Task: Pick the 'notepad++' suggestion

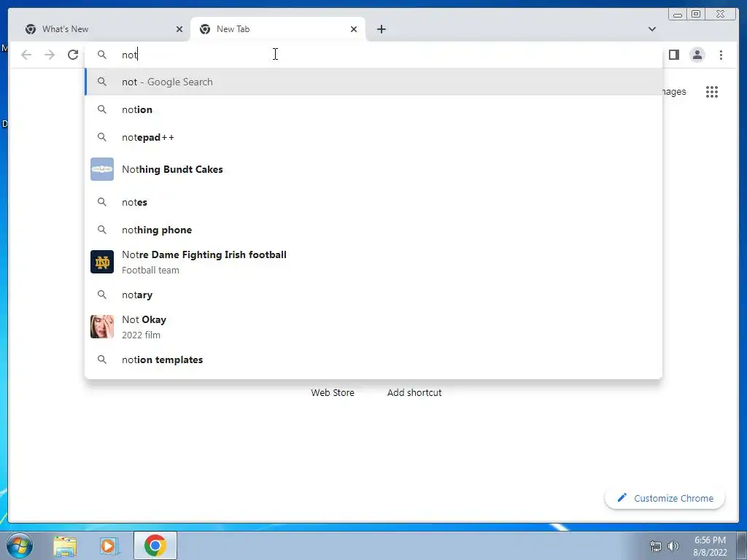Action: tap(373, 137)
